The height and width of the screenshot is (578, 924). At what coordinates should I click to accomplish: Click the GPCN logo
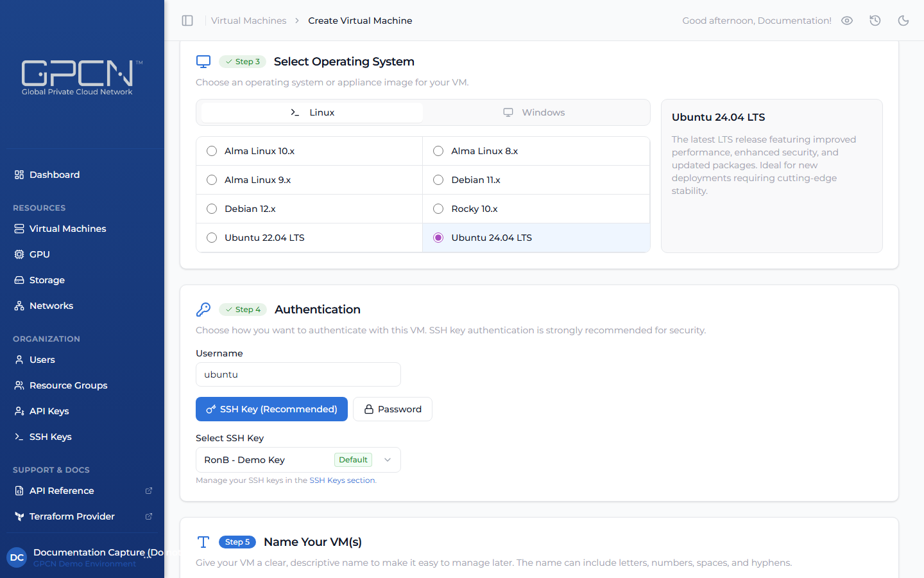81,78
